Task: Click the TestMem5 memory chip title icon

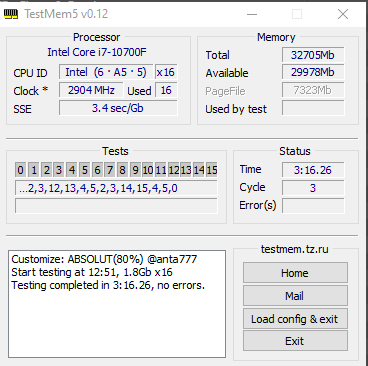Action: [x=11, y=14]
